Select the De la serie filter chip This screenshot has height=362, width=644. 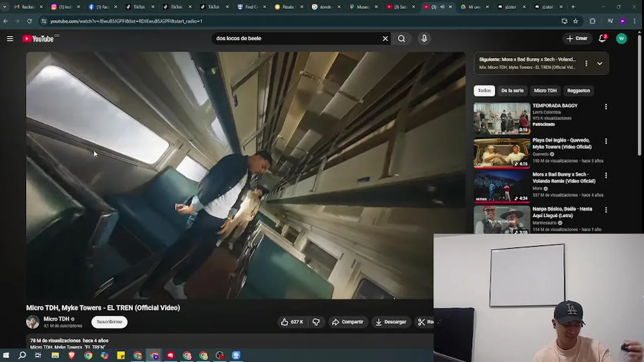(512, 90)
